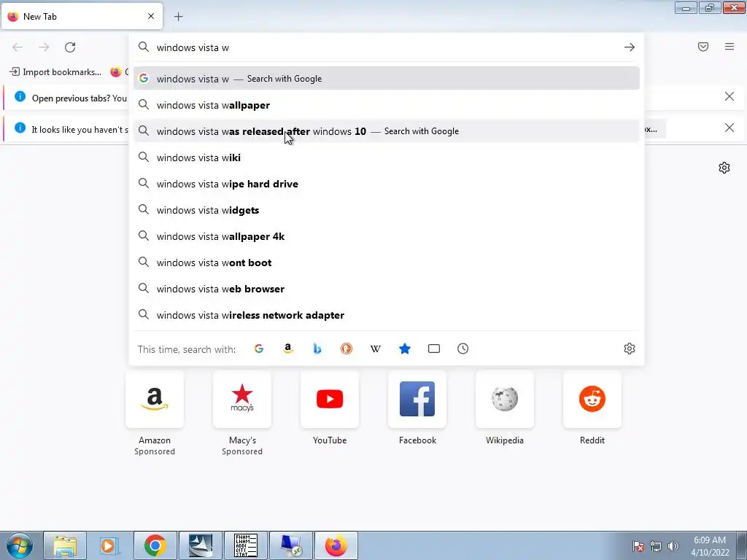Viewport: 747px width, 560px height.
Task: Select 'windows vista w — Search with Google' suggestion
Action: click(x=387, y=79)
